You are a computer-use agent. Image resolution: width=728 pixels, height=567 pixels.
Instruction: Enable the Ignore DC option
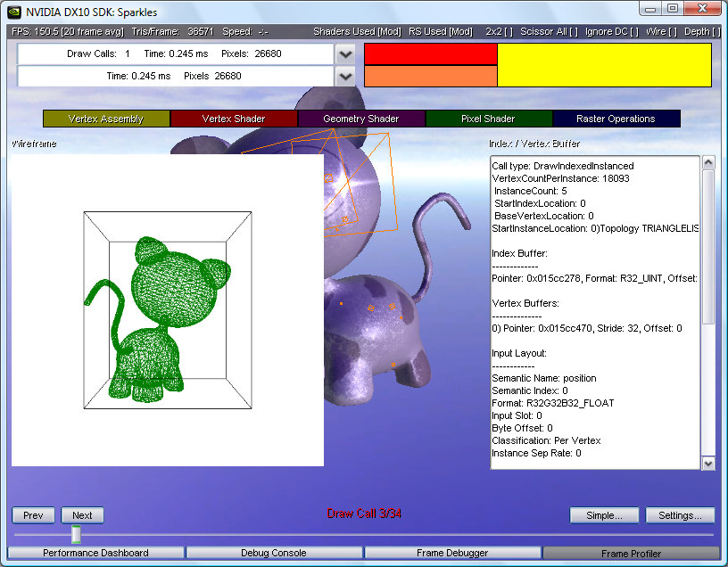coord(611,31)
